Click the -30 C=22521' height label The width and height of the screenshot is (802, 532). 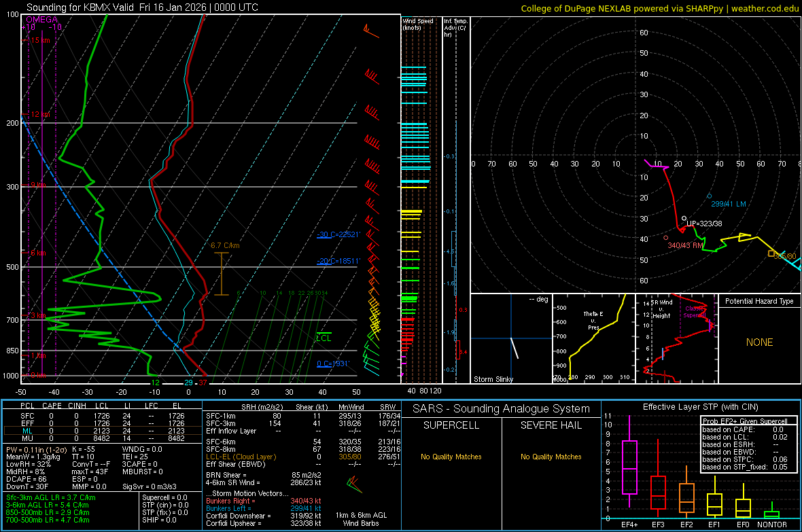[338, 234]
